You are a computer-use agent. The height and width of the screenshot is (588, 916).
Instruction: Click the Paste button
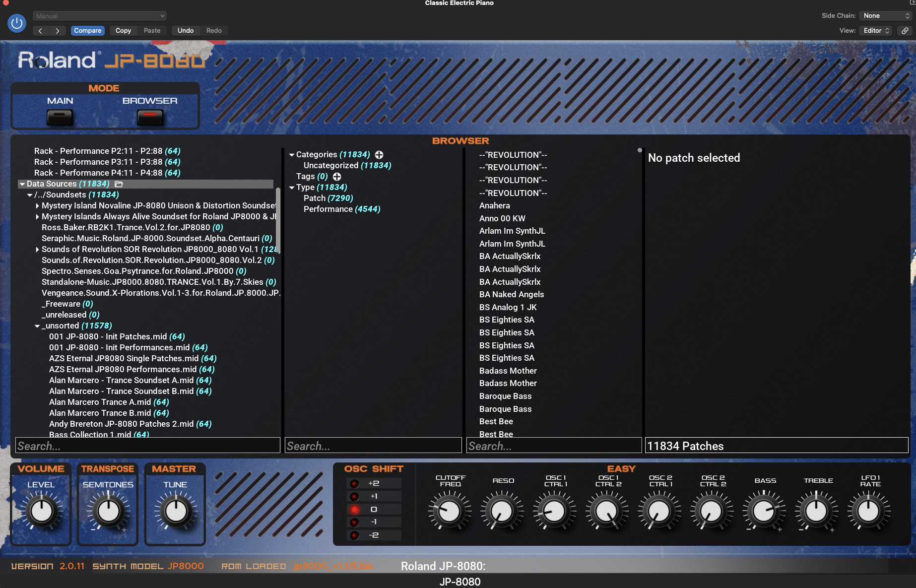pos(152,31)
